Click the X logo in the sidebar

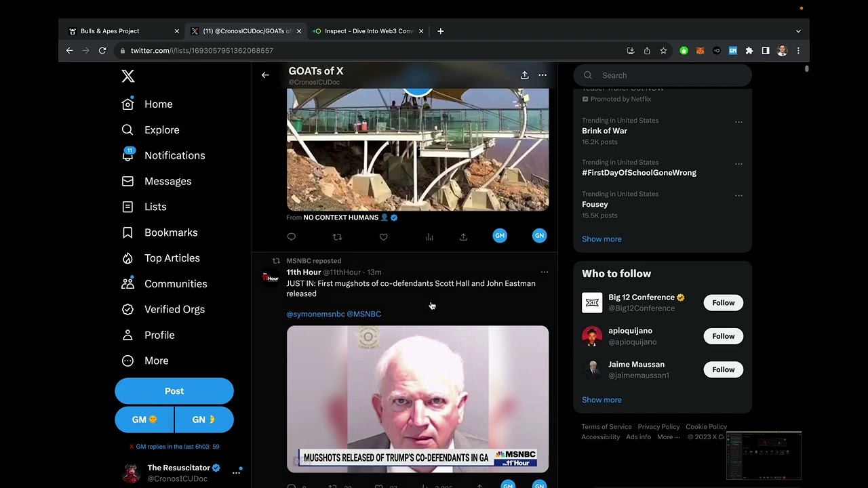point(127,76)
